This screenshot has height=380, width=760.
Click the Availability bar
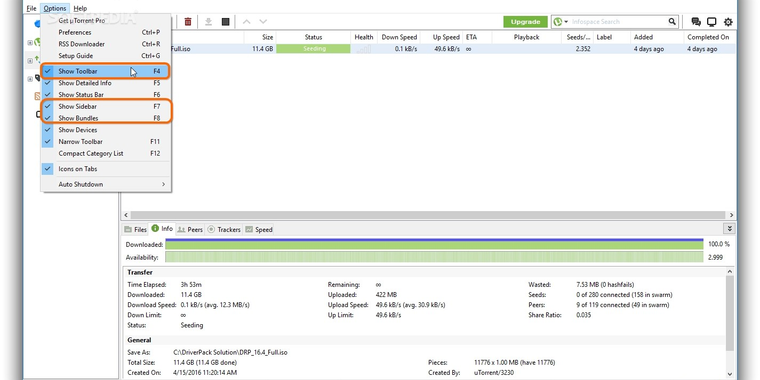click(434, 257)
